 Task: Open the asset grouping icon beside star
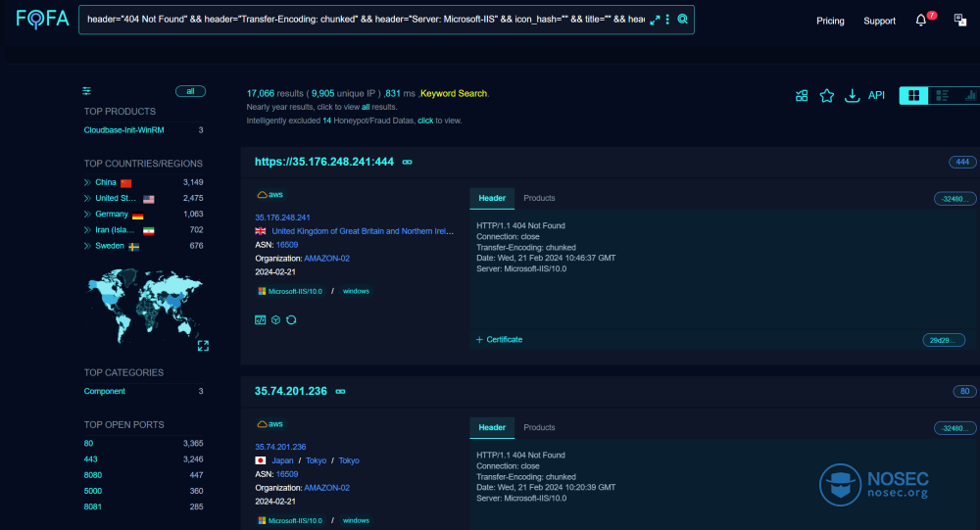click(x=802, y=96)
